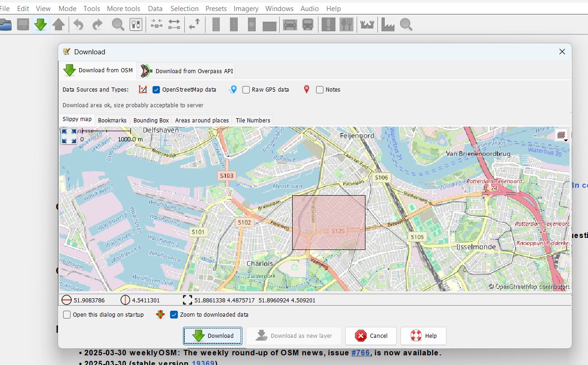Click the Save floppy disk toolbar icon
The height and width of the screenshot is (365, 588).
click(x=23, y=24)
